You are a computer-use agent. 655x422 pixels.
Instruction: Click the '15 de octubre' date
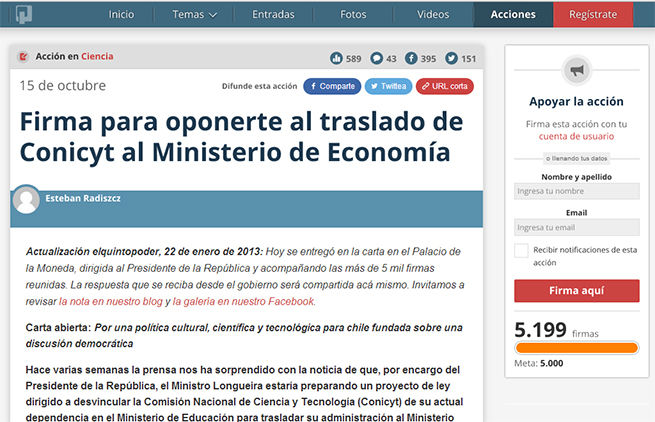pos(63,86)
